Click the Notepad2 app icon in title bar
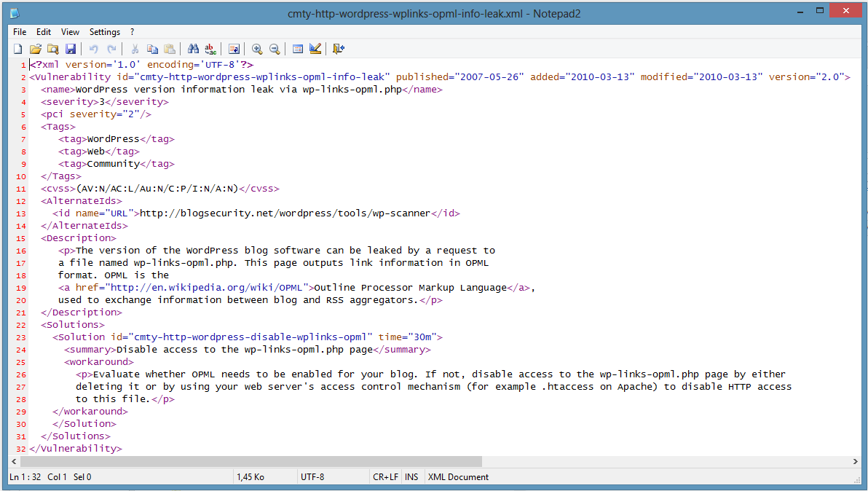 click(x=15, y=12)
